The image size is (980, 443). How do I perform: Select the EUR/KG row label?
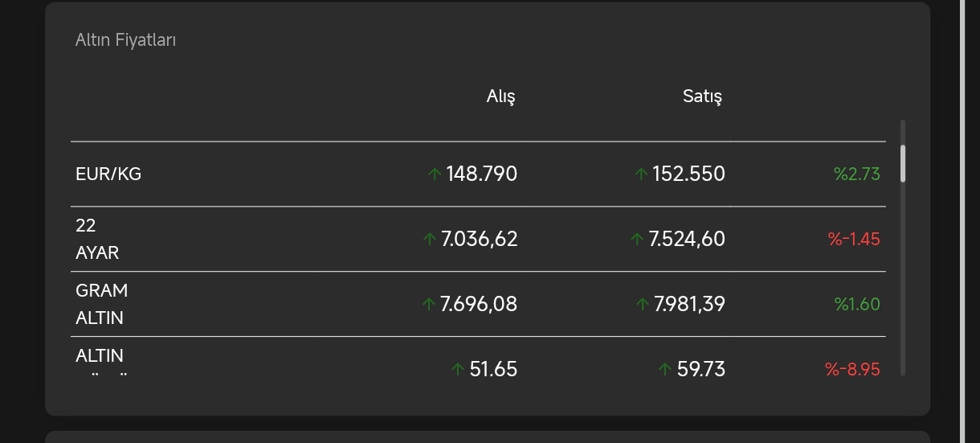click(x=108, y=174)
